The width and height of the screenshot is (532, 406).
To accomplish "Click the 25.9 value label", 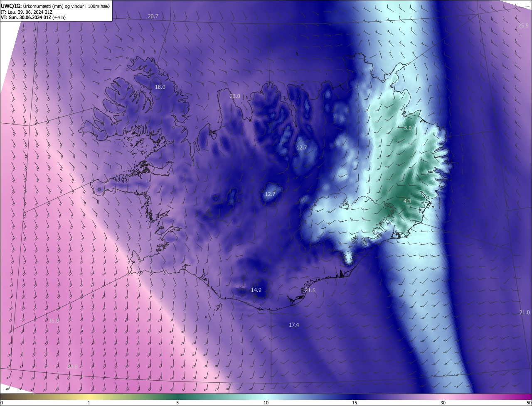I will pos(523,25).
